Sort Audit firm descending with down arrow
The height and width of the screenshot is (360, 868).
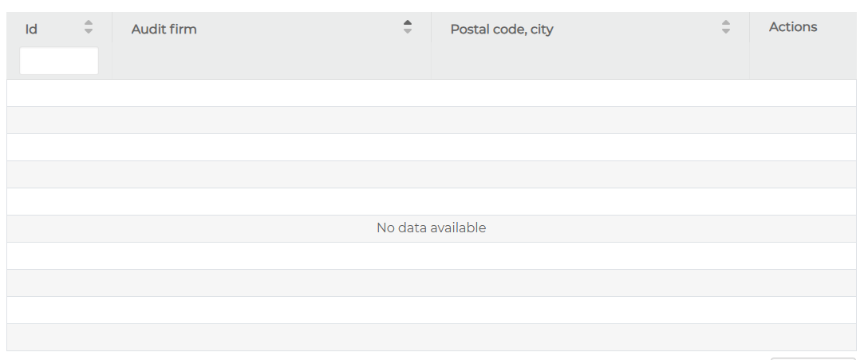[408, 31]
